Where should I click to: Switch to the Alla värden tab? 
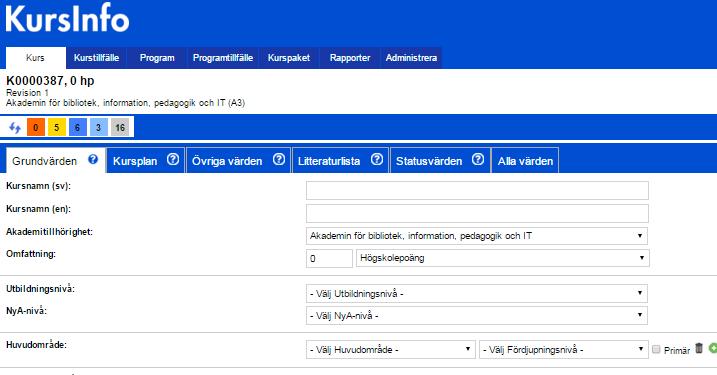tap(525, 161)
